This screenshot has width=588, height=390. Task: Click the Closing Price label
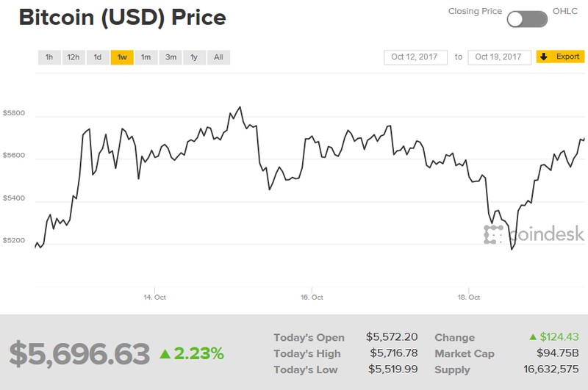[x=475, y=12]
